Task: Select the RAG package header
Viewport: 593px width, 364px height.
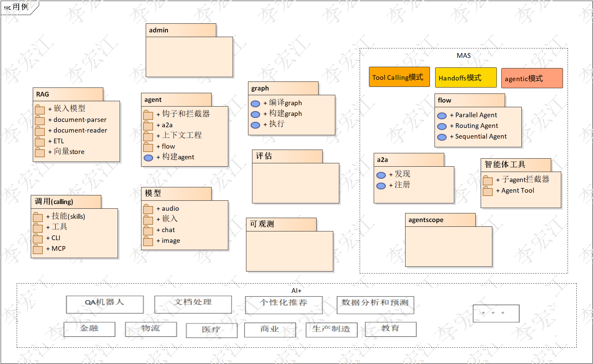Action: [68, 94]
